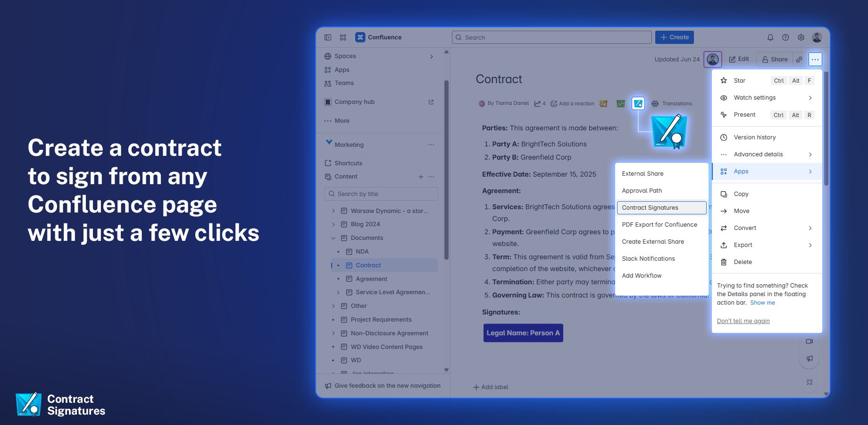Click the megaphone icon in floating bar
868x425 pixels.
tap(810, 358)
